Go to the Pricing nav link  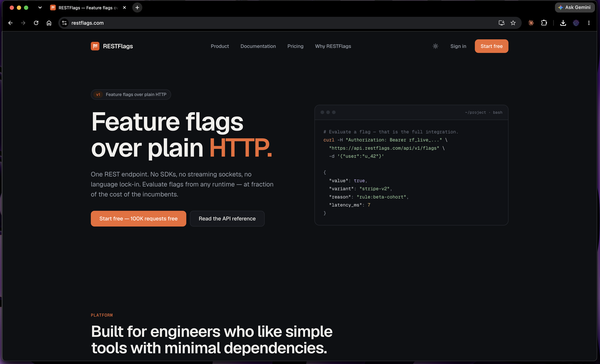[x=295, y=46]
